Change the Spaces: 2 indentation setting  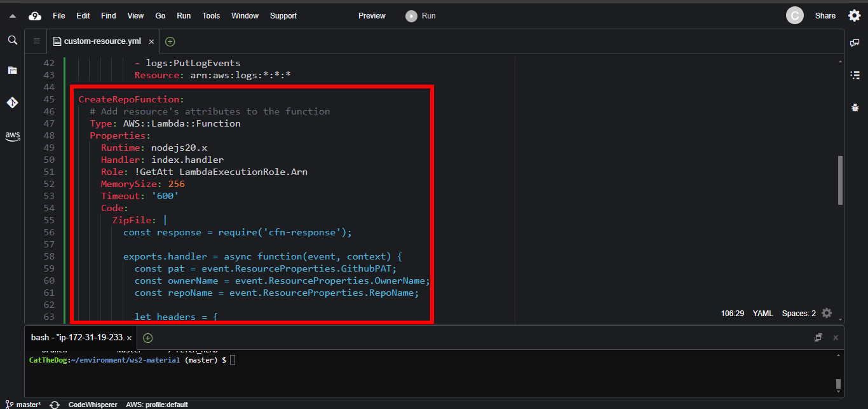point(799,314)
